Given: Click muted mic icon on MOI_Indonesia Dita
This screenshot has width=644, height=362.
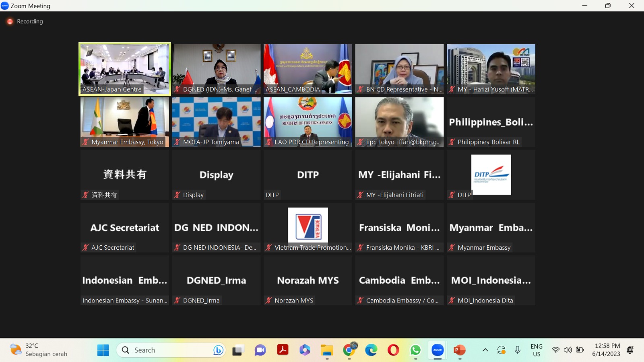Looking at the screenshot, I should coord(452,300).
